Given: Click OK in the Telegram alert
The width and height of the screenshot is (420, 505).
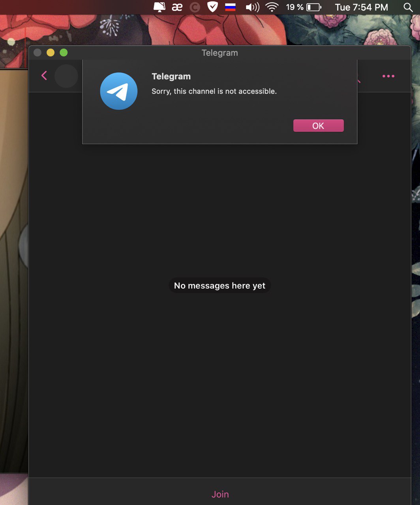Looking at the screenshot, I should (x=318, y=126).
